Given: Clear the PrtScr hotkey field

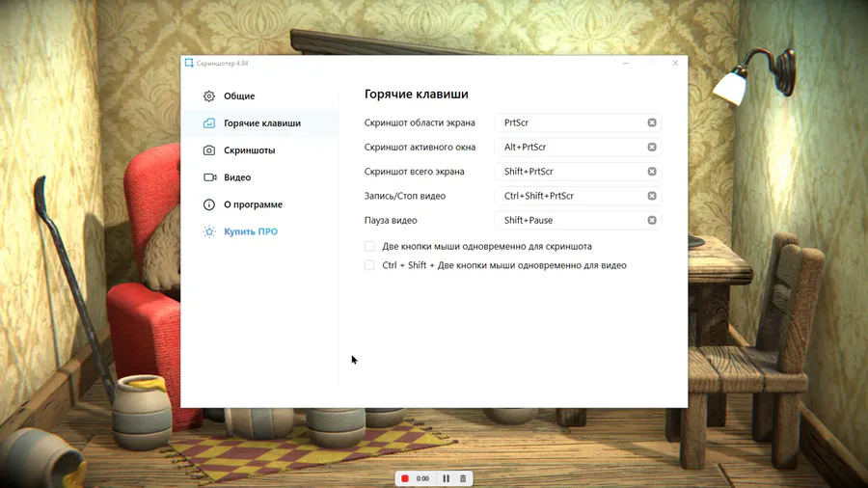Looking at the screenshot, I should click(x=652, y=122).
